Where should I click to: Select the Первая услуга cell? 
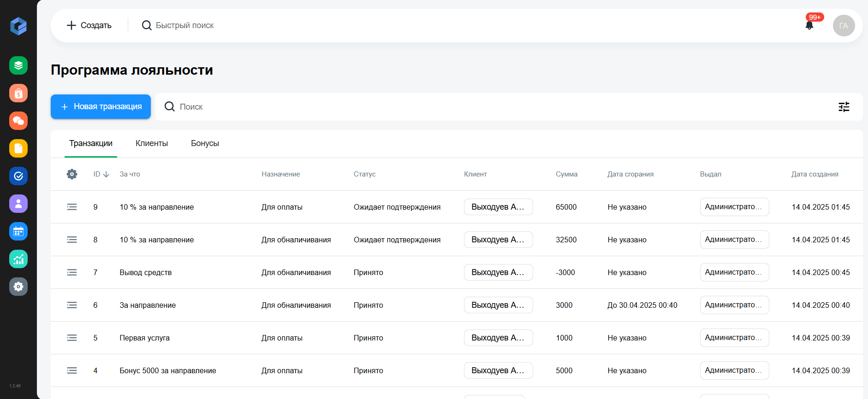click(x=145, y=338)
